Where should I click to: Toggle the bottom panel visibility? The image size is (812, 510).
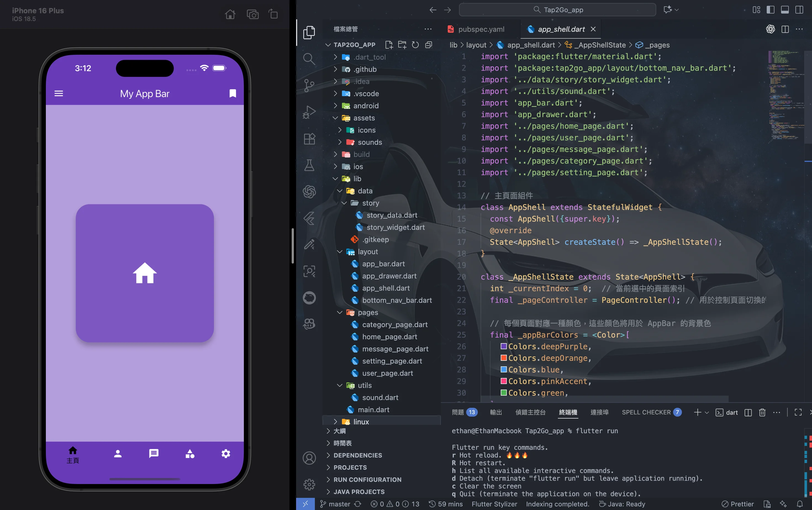[785, 10]
